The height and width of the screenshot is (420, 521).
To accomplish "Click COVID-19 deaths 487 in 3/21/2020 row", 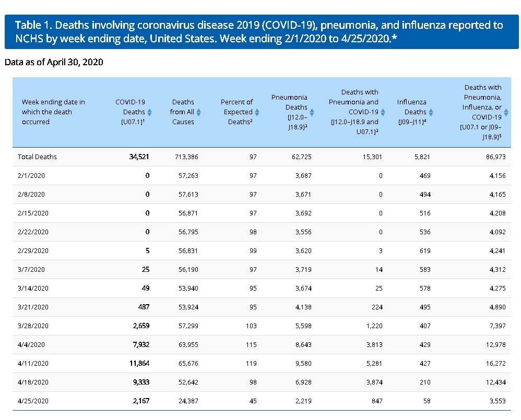I will tap(144, 307).
